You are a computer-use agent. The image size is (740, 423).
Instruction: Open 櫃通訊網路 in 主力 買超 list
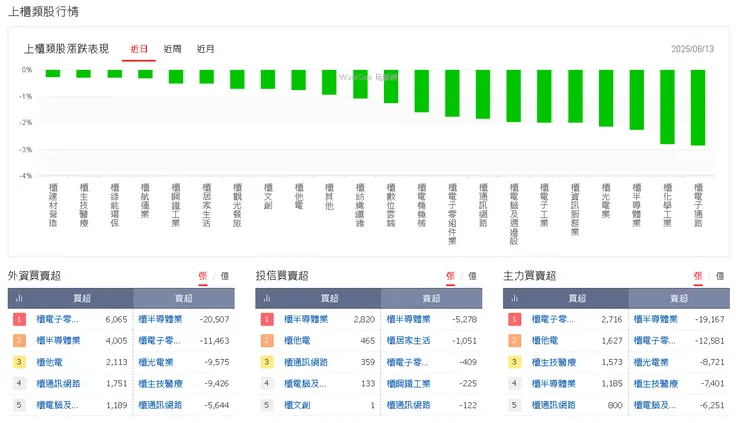coord(554,405)
